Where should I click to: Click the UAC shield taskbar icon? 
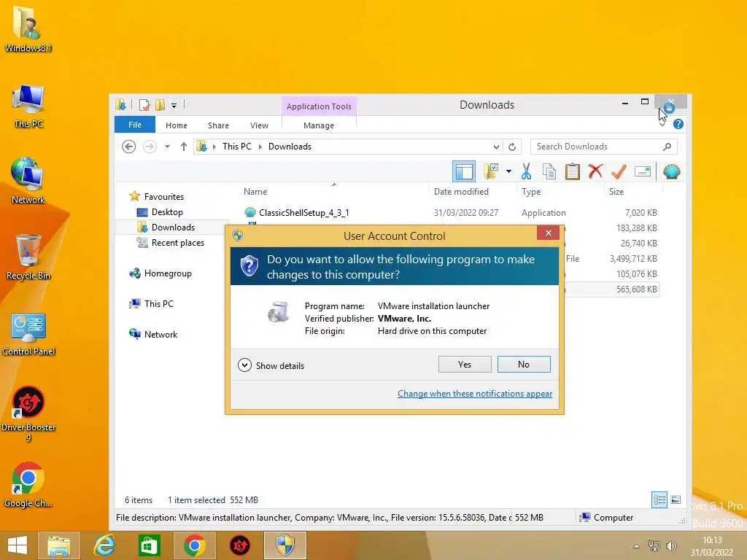pyautogui.click(x=285, y=545)
